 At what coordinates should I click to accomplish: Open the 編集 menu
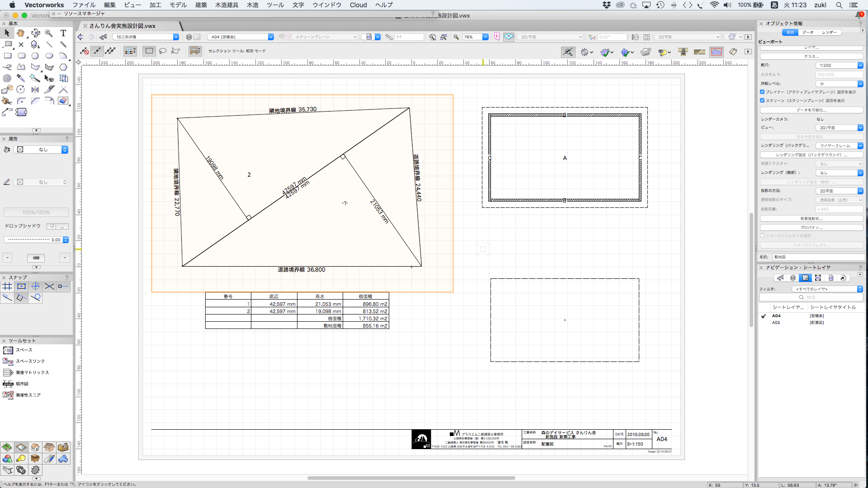click(x=110, y=5)
